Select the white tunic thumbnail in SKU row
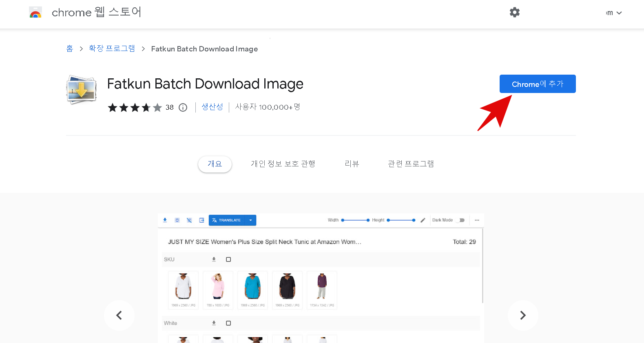 [x=183, y=290]
